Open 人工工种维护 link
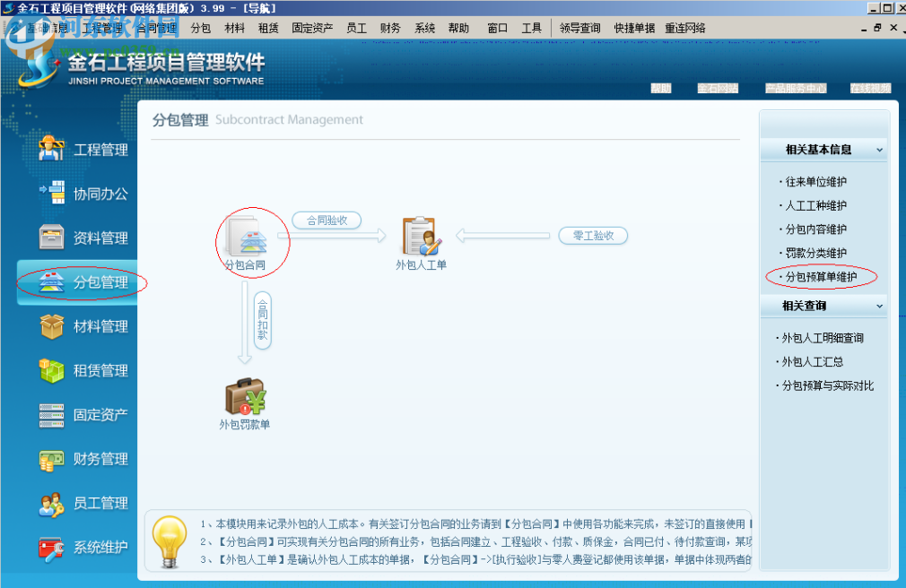 click(815, 205)
